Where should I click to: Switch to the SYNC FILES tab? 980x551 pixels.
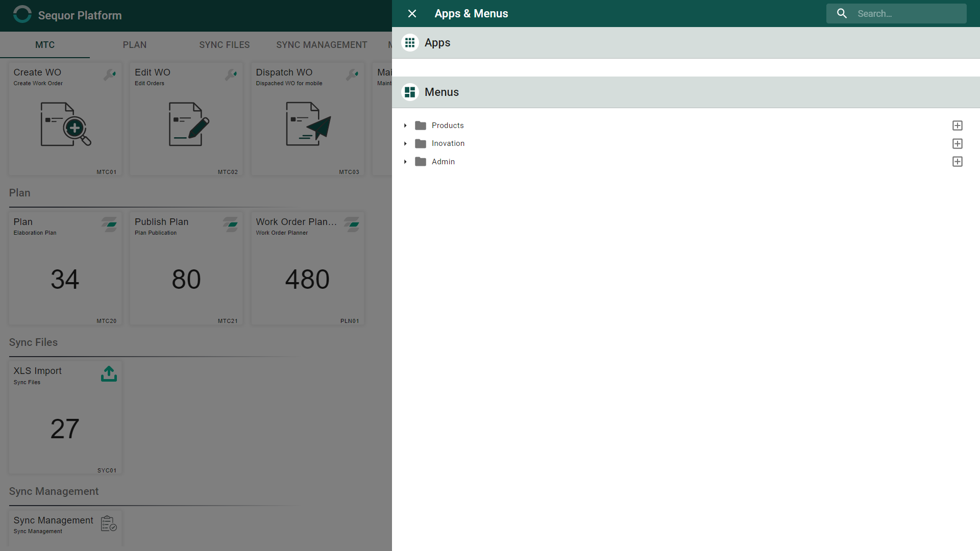pyautogui.click(x=225, y=45)
